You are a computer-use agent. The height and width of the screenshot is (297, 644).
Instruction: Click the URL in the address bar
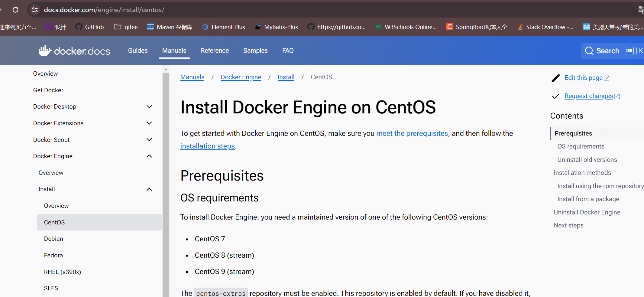tap(104, 10)
